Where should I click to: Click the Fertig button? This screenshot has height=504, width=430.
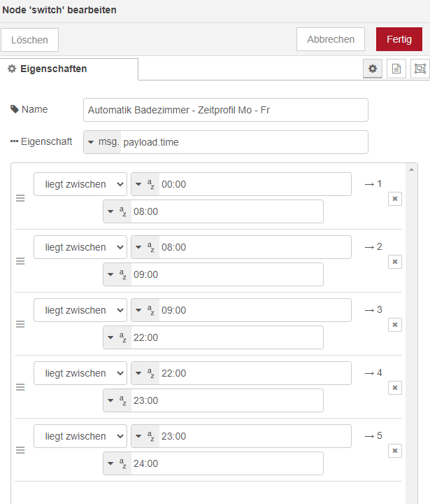pos(399,39)
